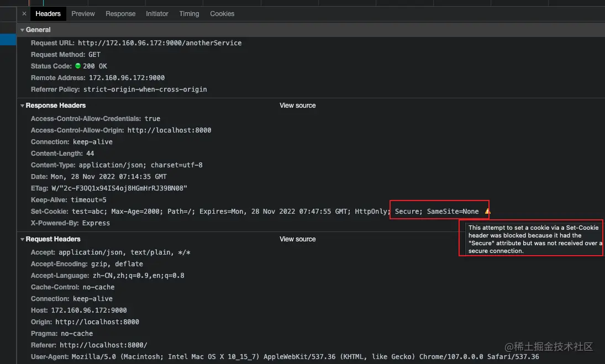The width and height of the screenshot is (605, 364).
Task: Collapse the Response Headers section
Action: 23,105
